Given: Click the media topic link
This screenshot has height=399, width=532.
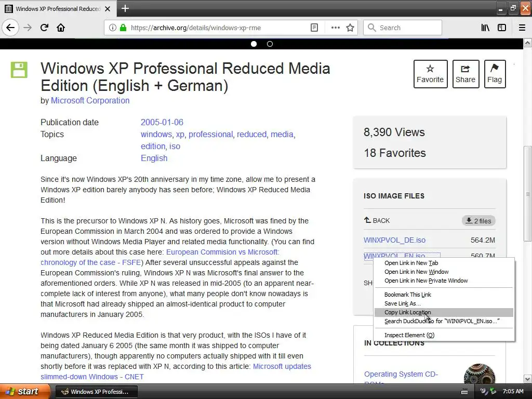Looking at the screenshot, I should pos(282,135).
